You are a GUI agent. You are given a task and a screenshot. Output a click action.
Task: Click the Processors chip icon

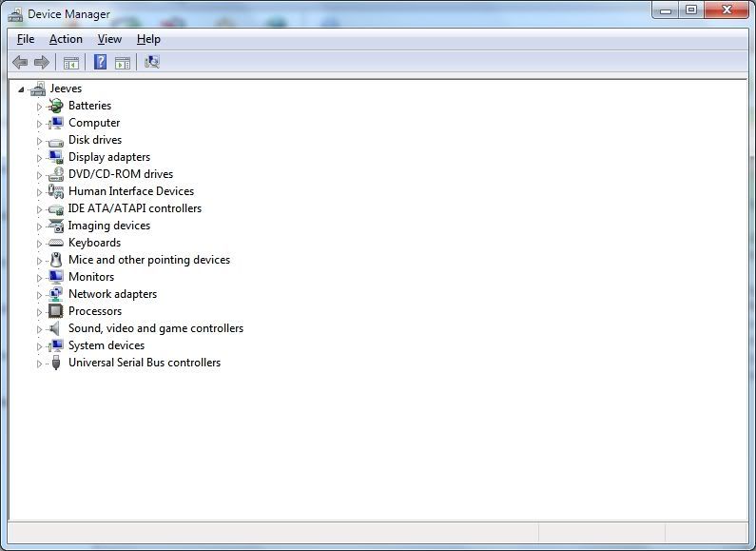56,311
